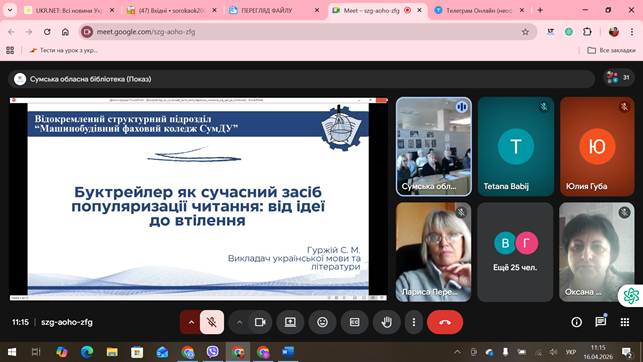Open the chat with everyone panel

601,322
